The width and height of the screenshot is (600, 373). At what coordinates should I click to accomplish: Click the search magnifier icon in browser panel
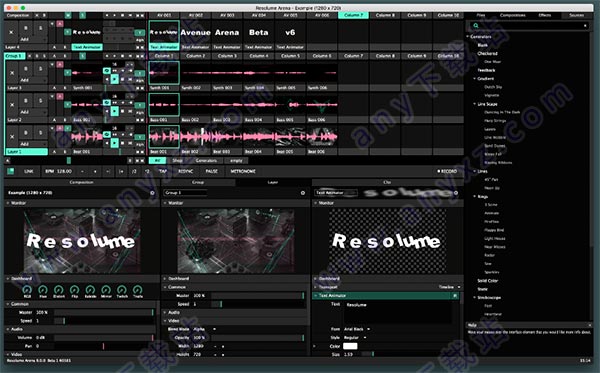[476, 26]
